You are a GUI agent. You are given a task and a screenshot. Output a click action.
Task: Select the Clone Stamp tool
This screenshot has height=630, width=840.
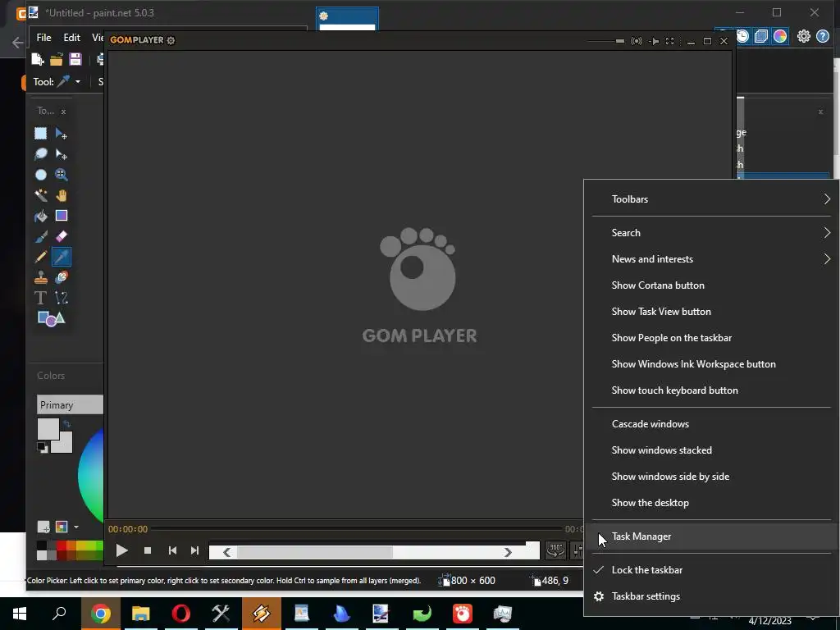[x=41, y=277]
